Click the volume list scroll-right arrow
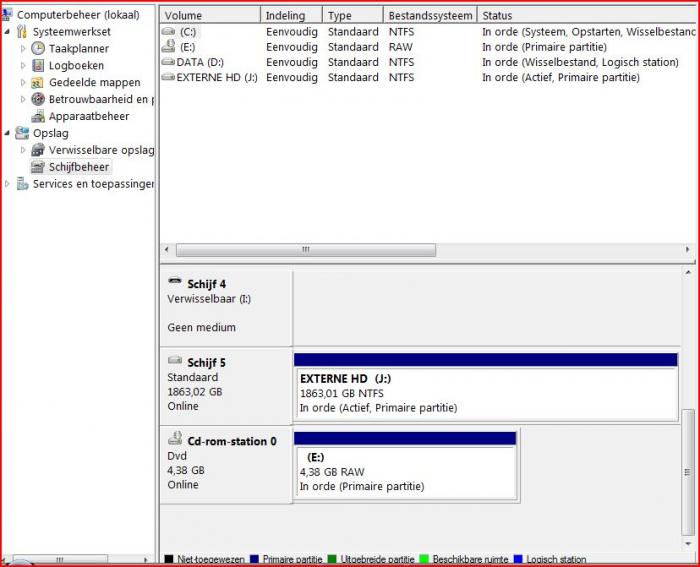This screenshot has width=700, height=567. [x=687, y=250]
